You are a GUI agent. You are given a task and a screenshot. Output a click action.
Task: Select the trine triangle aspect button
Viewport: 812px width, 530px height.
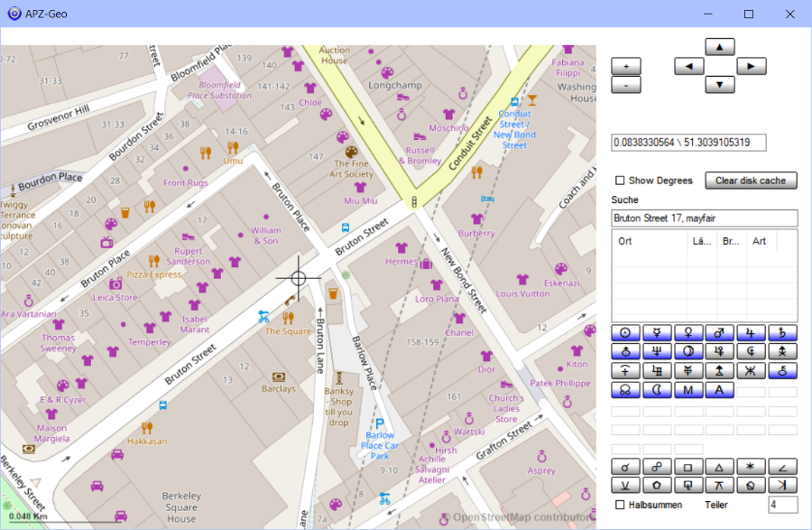720,467
